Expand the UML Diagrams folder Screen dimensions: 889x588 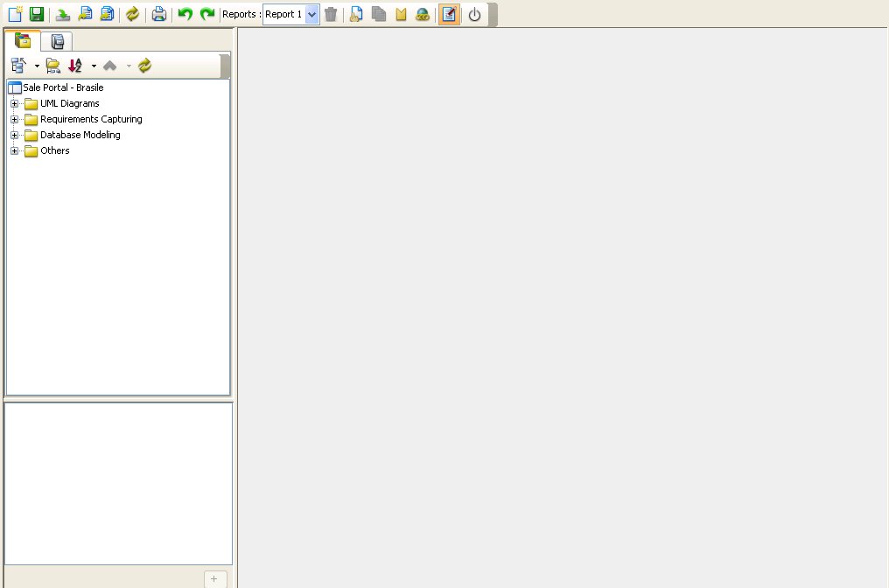[15, 104]
